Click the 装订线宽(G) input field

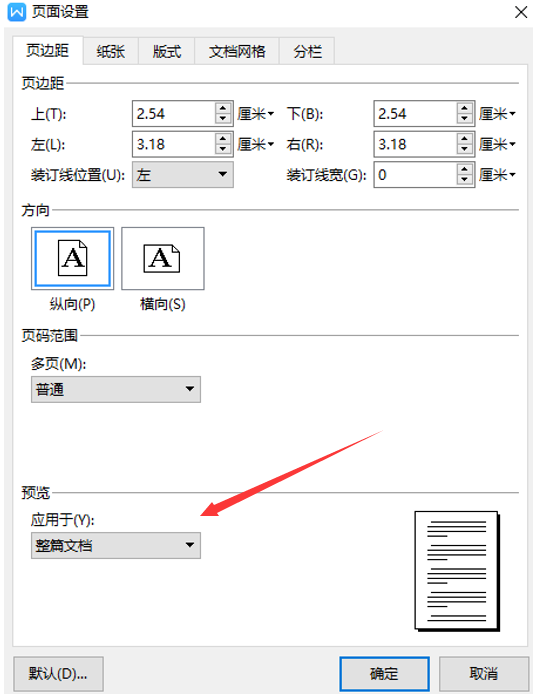pyautogui.click(x=415, y=175)
